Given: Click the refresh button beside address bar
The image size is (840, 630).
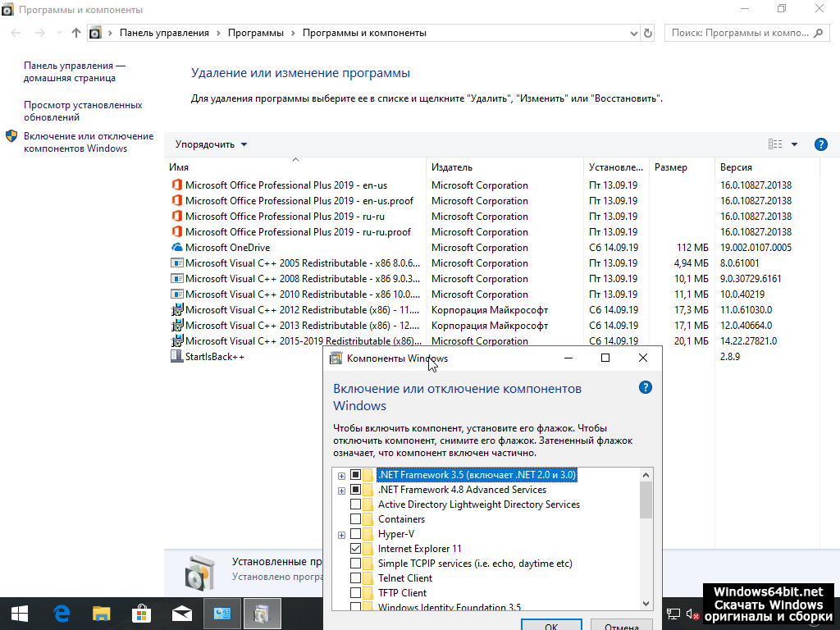Looking at the screenshot, I should pyautogui.click(x=648, y=33).
